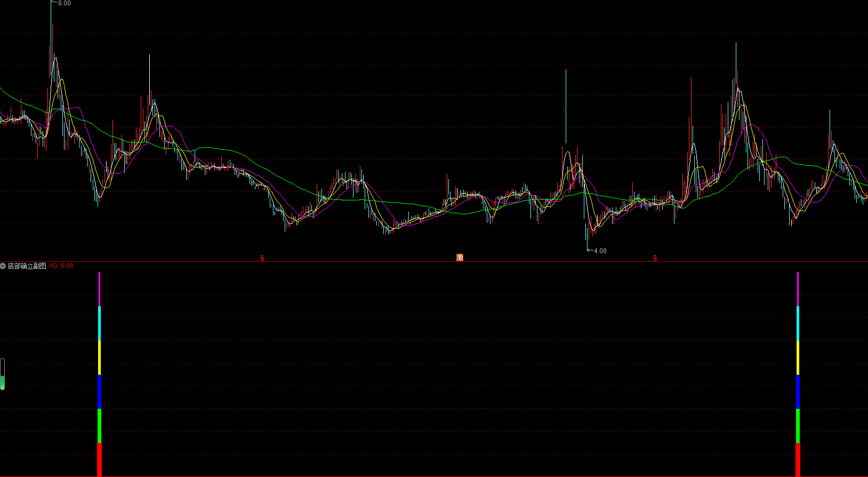Expand the 底部确立副图 indicator chevron
The width and height of the screenshot is (868, 477).
(x=3, y=266)
